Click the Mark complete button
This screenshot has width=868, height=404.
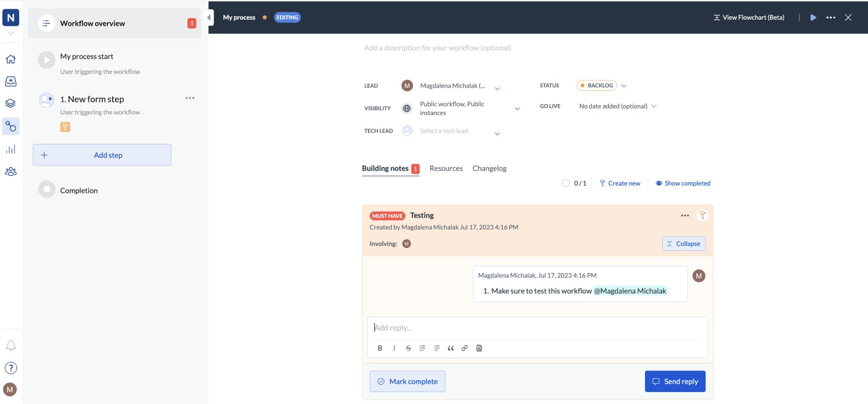click(408, 381)
